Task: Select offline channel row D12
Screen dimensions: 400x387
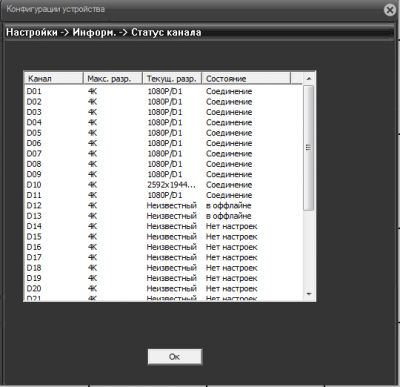Action: pos(164,205)
